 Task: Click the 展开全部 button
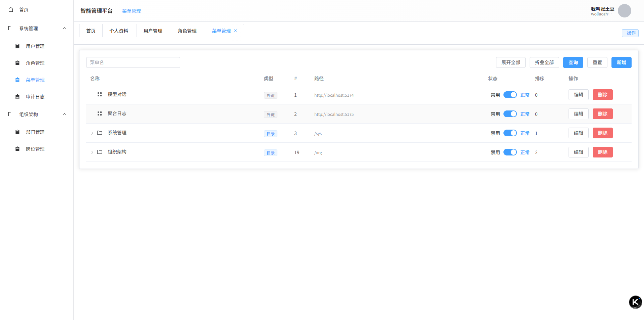click(x=511, y=62)
